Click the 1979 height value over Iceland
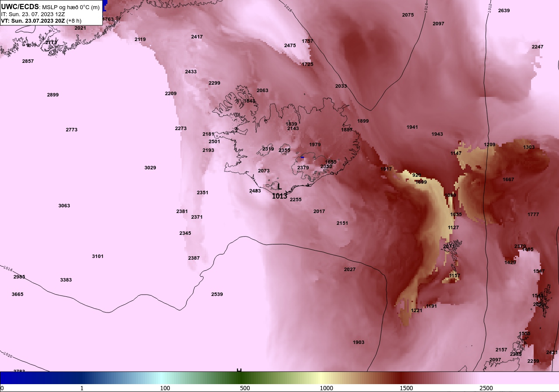Viewport: 559px width, 392px height. click(315, 144)
